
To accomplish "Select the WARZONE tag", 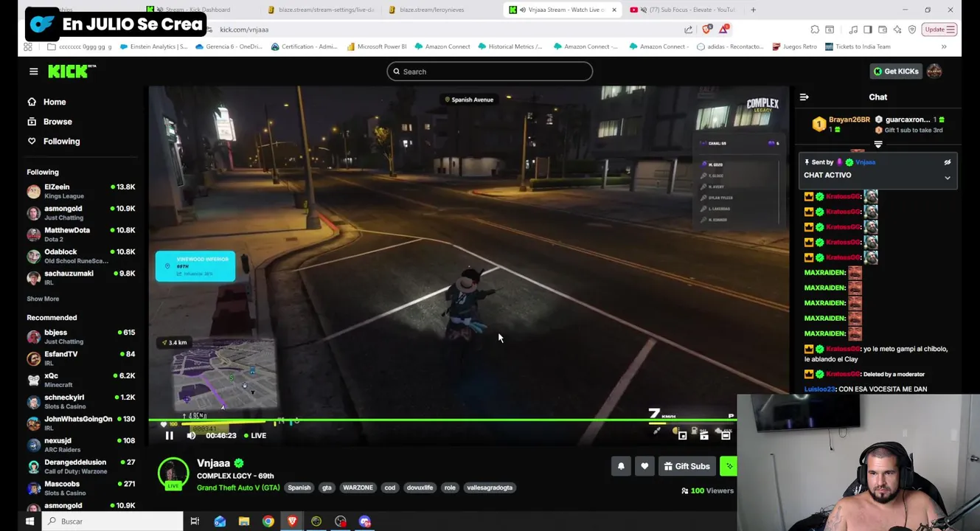I will pyautogui.click(x=358, y=487).
